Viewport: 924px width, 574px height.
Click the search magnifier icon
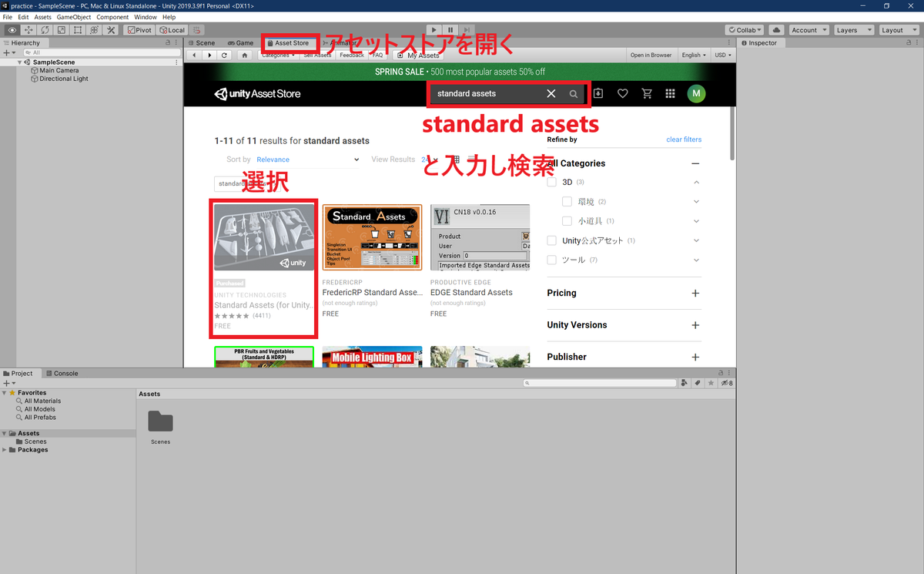click(x=574, y=94)
